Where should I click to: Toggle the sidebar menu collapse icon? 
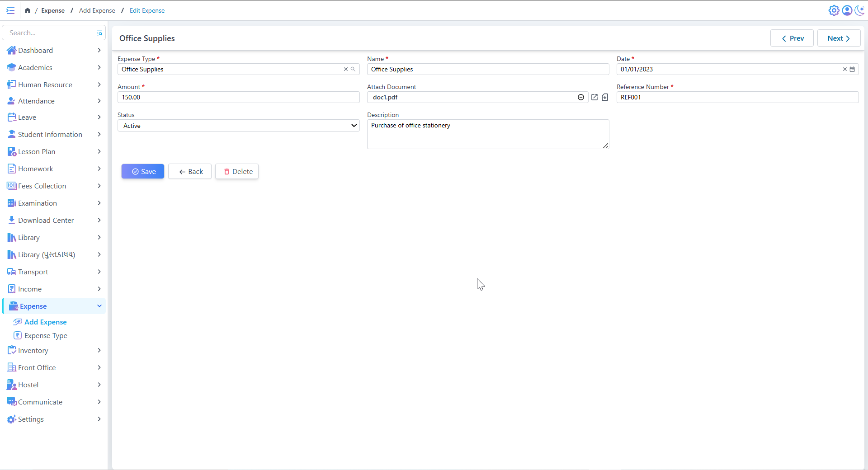pyautogui.click(x=10, y=10)
